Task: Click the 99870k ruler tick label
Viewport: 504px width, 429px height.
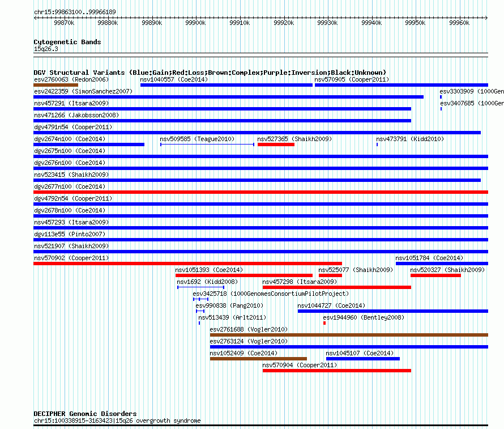Action: (x=64, y=23)
